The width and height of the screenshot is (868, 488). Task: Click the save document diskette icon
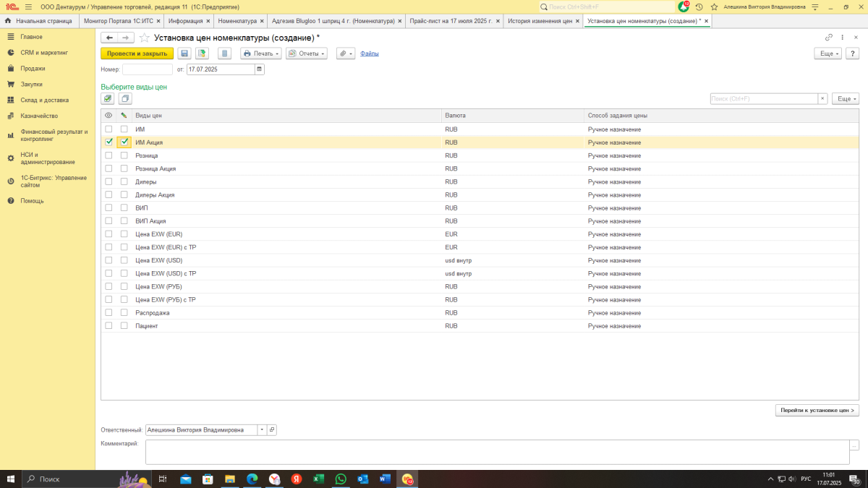[184, 53]
